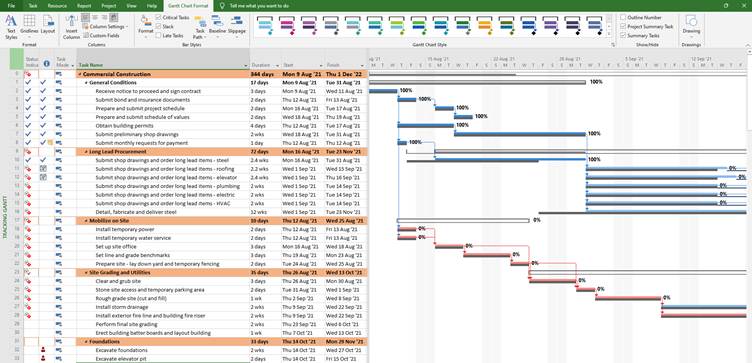
Task: Toggle the Outline Number checkbox
Action: tap(623, 18)
